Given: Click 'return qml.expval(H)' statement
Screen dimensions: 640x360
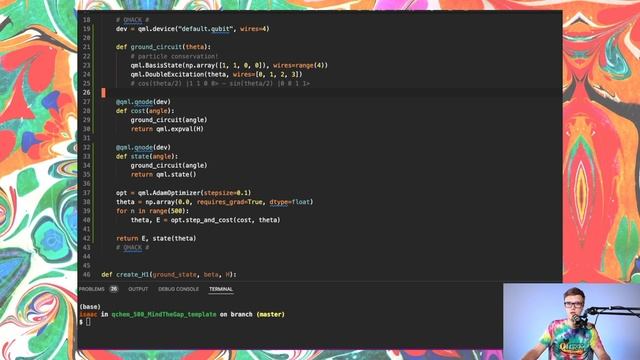Looking at the screenshot, I should [167, 129].
